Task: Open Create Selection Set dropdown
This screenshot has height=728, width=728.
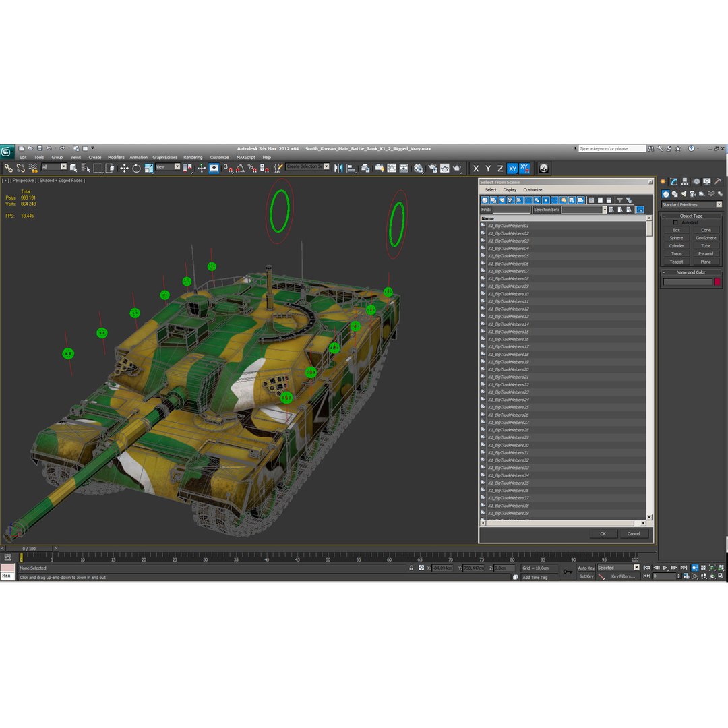Action: pyautogui.click(x=307, y=166)
